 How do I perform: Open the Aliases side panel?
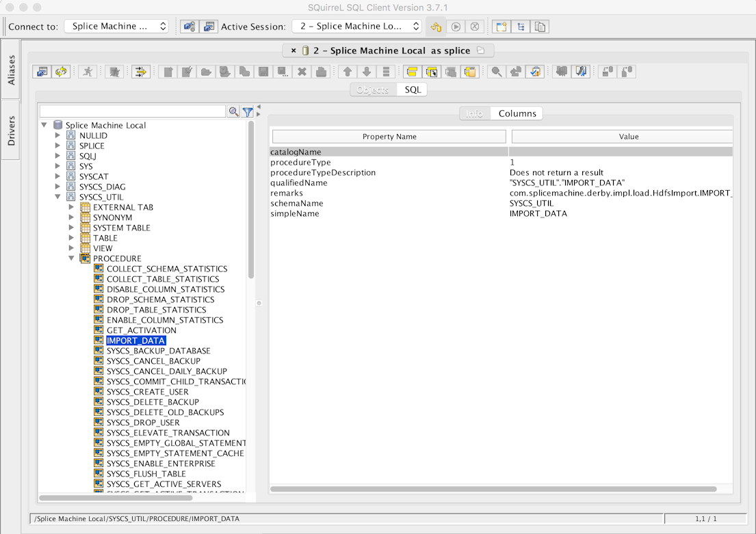11,70
